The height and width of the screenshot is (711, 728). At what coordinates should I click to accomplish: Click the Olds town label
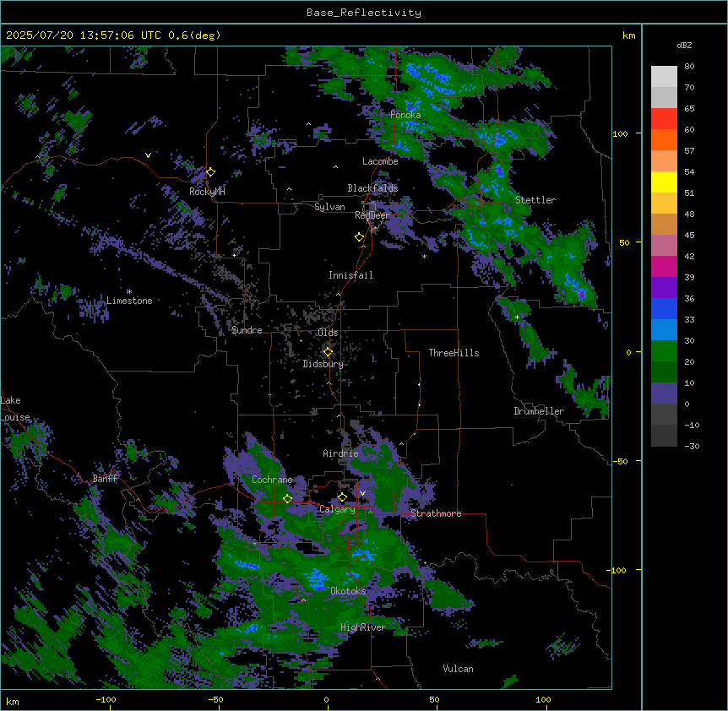pyautogui.click(x=328, y=333)
